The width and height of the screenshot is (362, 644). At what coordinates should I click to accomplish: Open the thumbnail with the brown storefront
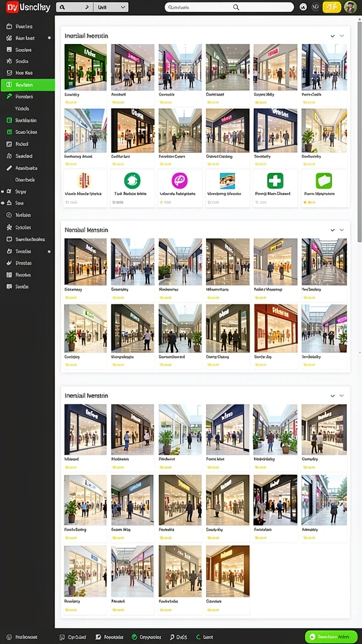tap(228, 571)
